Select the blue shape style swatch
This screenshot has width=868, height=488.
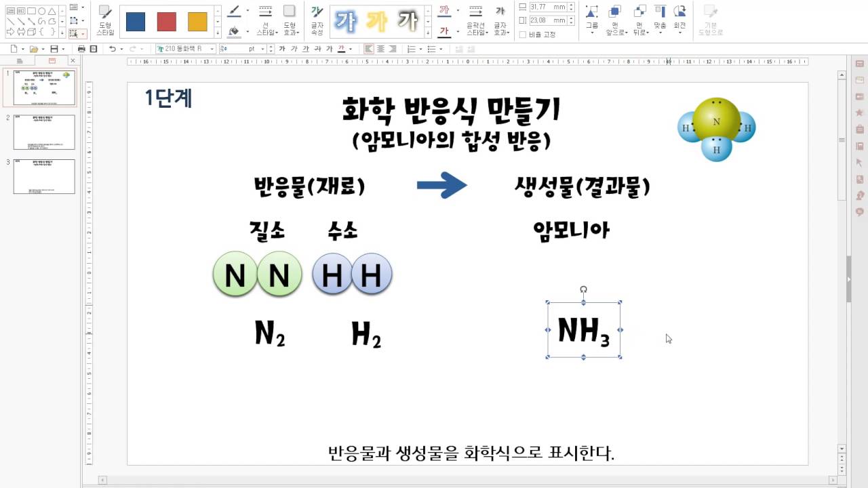coord(136,22)
